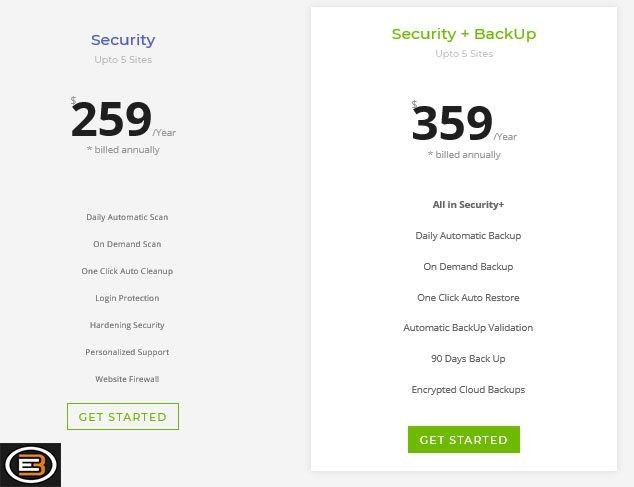Click the Daily Automatic Scan feature
The image size is (634, 487).
pyautogui.click(x=127, y=217)
